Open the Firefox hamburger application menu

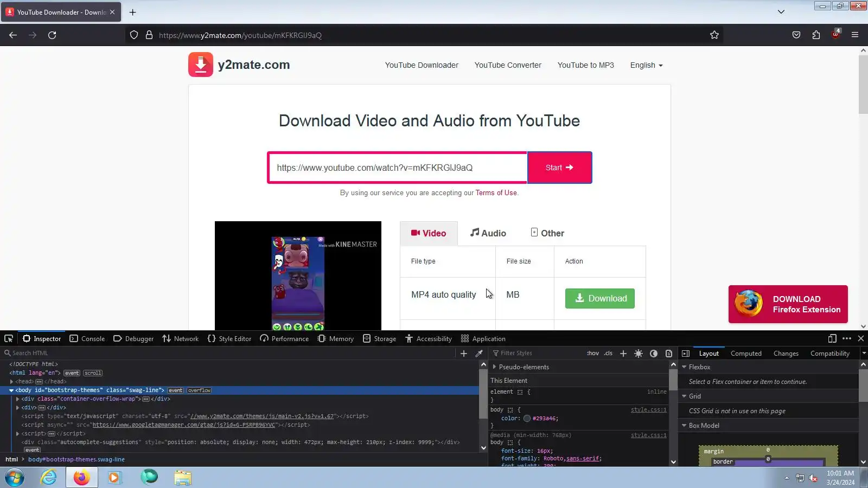coord(855,35)
